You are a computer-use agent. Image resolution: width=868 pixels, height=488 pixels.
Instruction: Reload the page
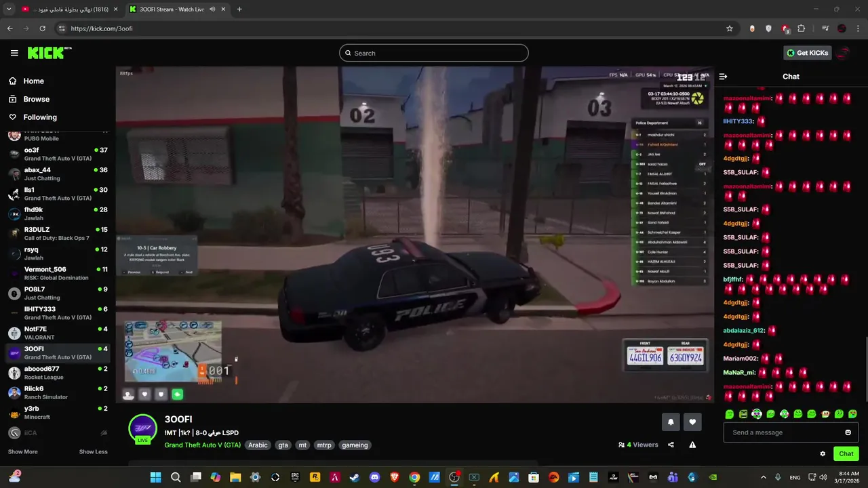click(42, 28)
